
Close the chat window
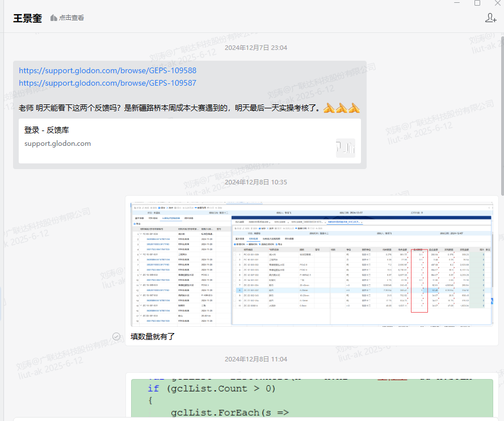(498, 3)
